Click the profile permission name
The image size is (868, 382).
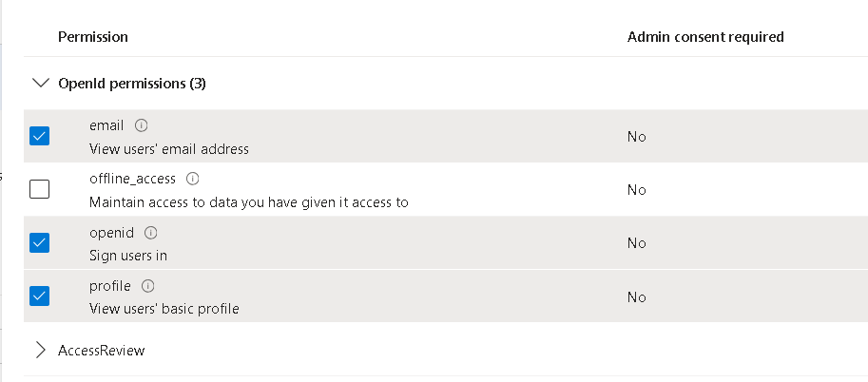tap(110, 286)
